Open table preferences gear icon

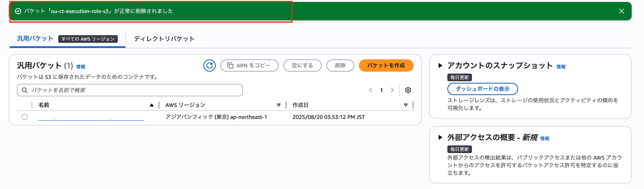[408, 90]
